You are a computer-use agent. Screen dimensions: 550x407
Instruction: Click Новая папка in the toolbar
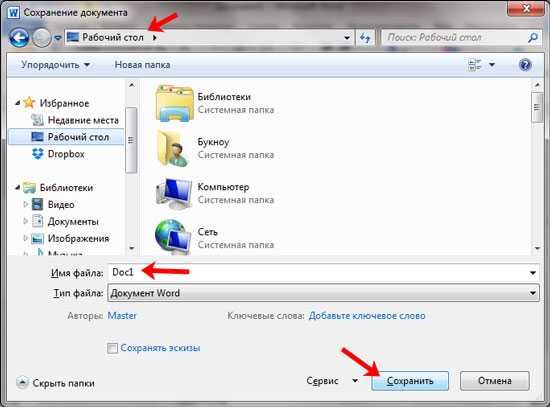click(142, 65)
